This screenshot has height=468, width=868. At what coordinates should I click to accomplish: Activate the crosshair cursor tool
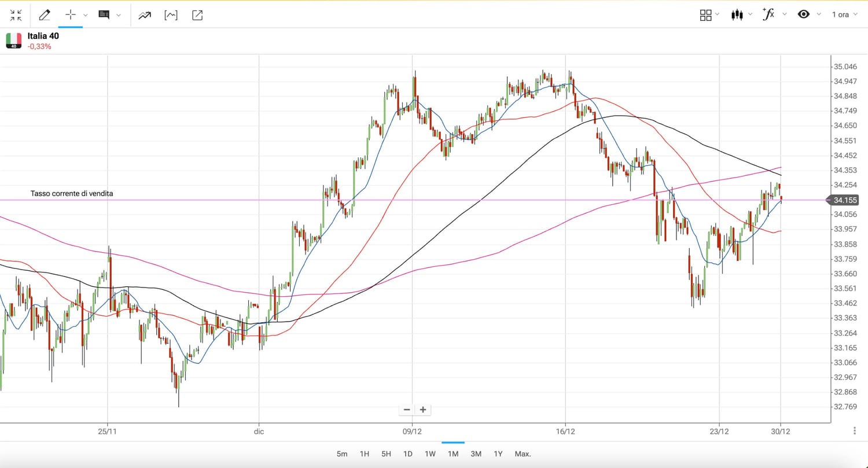(x=71, y=15)
